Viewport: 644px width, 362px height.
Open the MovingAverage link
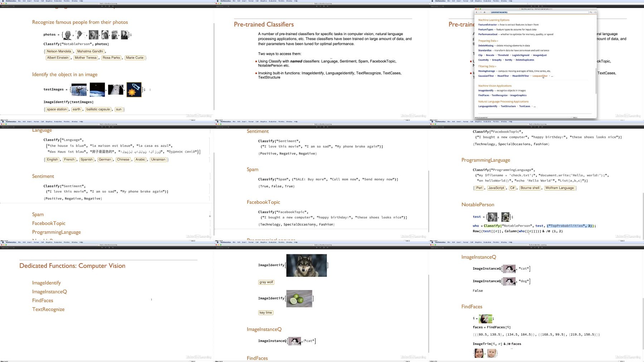[x=487, y=71]
